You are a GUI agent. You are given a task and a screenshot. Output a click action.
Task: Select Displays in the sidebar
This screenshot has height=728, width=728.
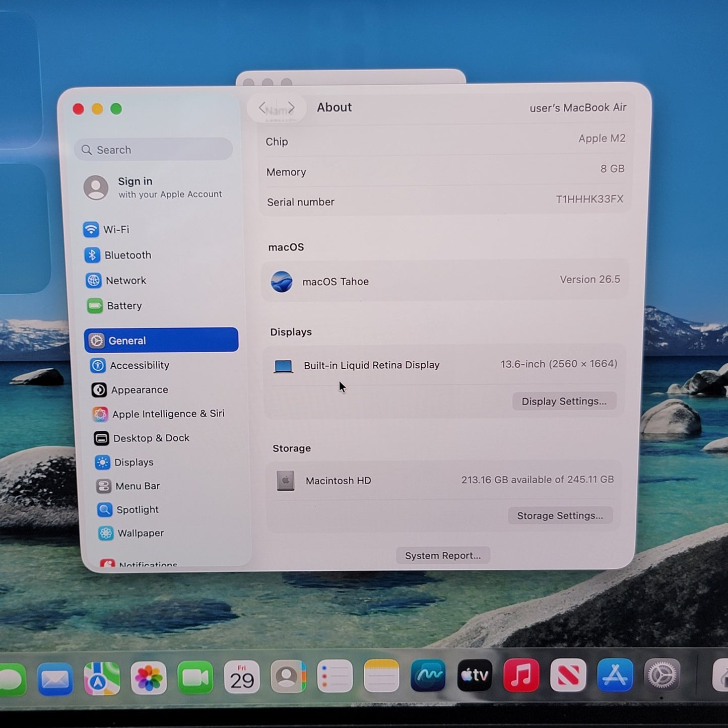[124, 462]
